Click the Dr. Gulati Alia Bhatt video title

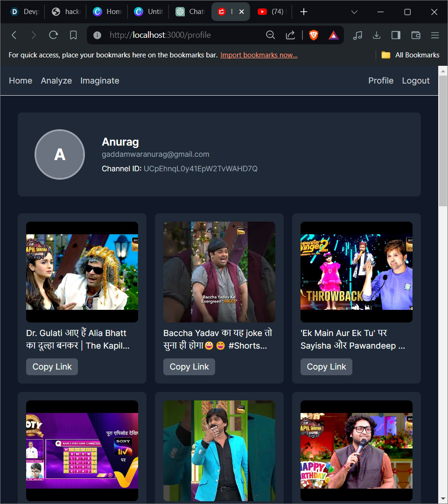(78, 339)
